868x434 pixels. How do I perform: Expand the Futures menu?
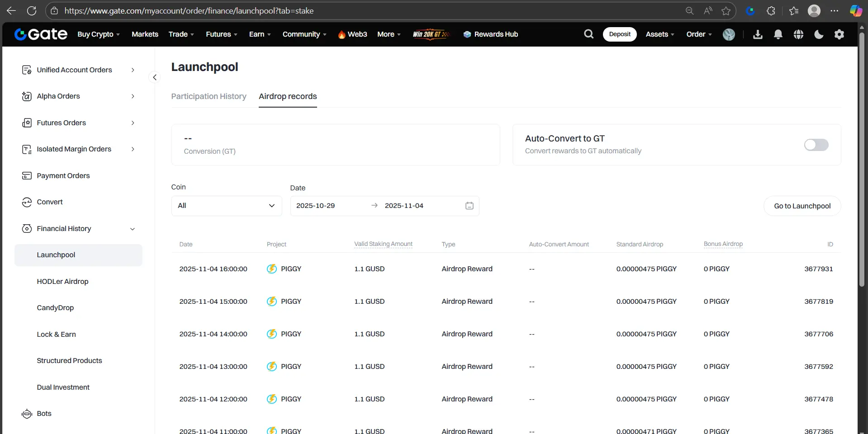222,34
